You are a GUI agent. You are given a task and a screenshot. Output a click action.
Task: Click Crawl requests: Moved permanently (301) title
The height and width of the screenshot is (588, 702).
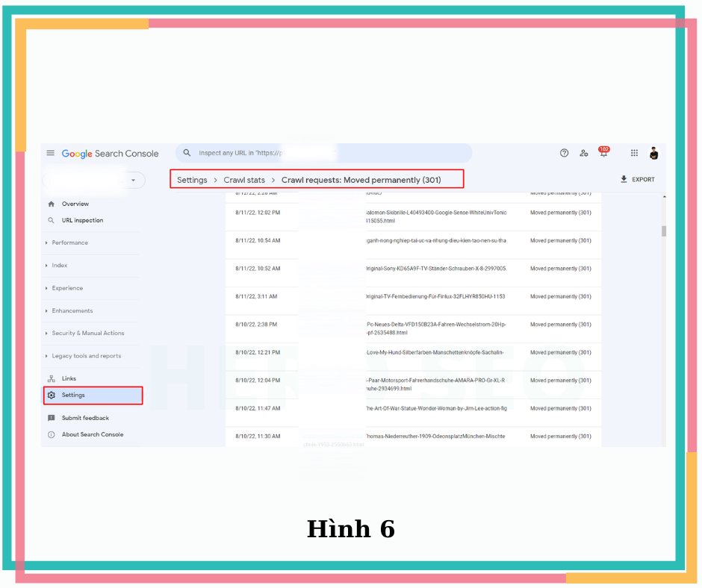[361, 180]
